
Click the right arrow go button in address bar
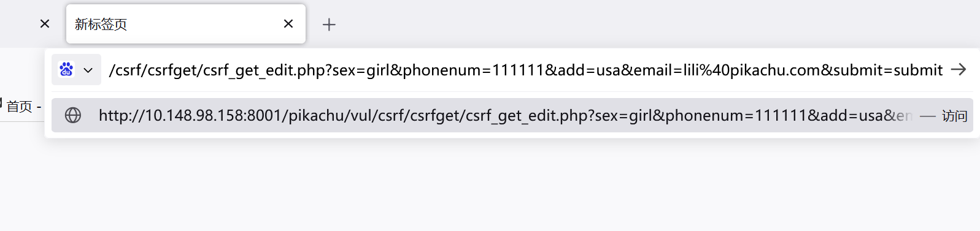click(x=959, y=69)
